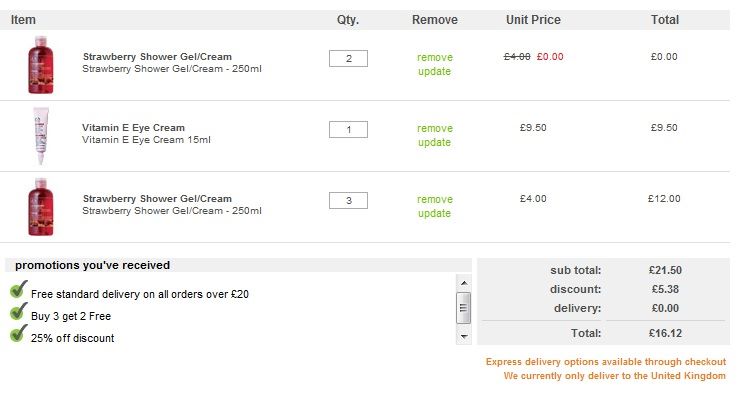
Task: Click the promotions scrollbar thumb
Action: click(463, 306)
